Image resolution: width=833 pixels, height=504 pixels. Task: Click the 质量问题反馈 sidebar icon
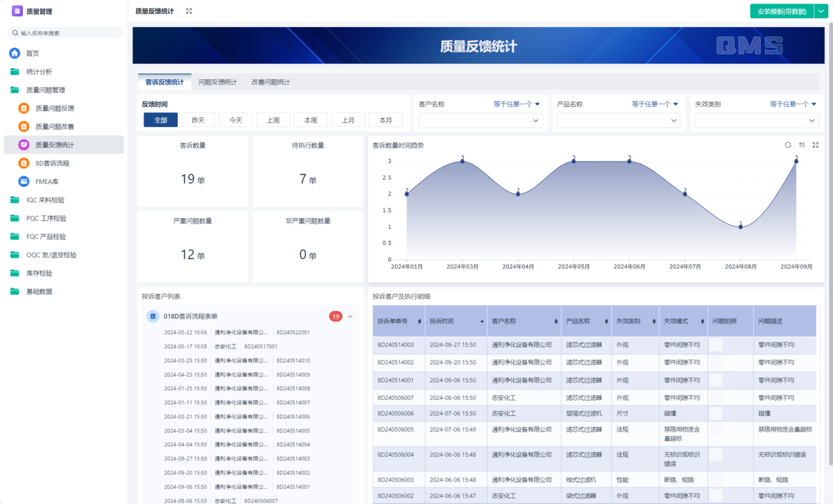click(24, 108)
